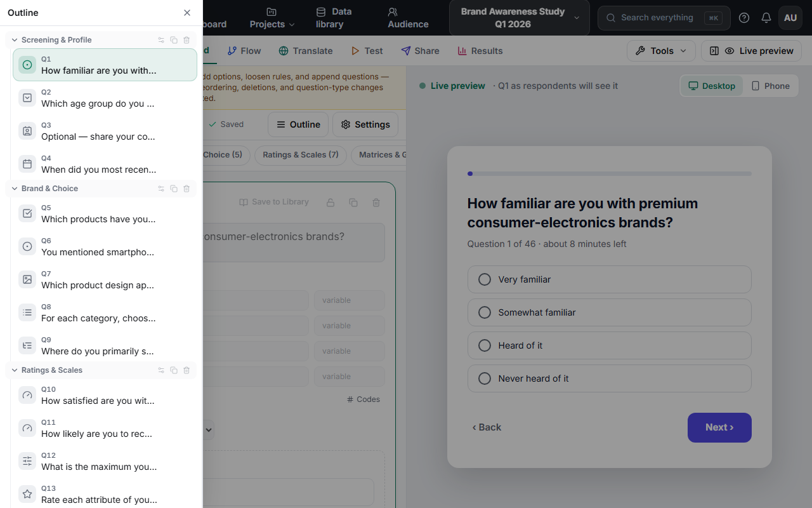Filter by Ratings & Scales (7) chip
Screen dimensions: 812x508
click(x=301, y=155)
